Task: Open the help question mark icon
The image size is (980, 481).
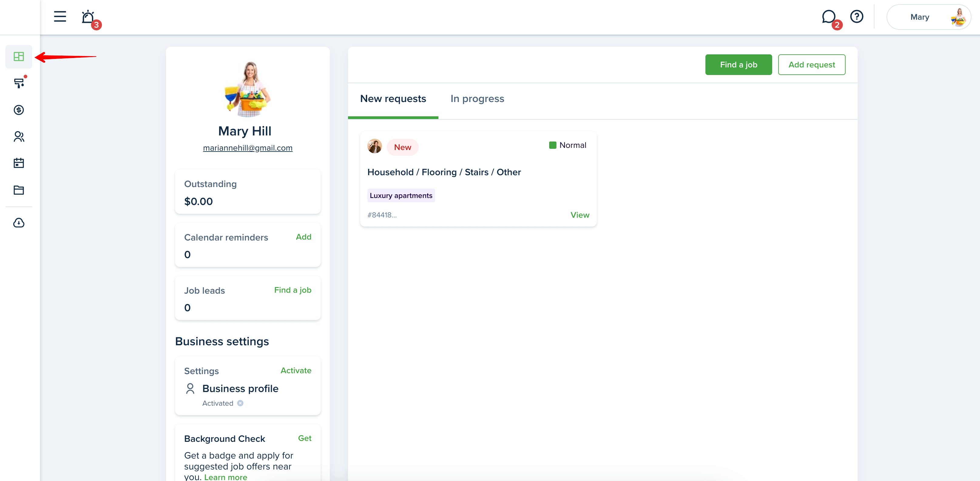Action: 857,17
